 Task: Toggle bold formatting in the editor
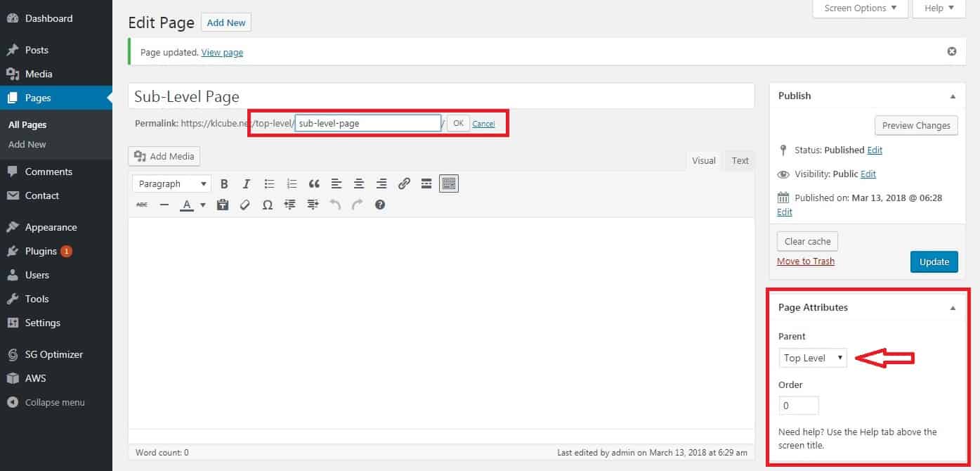click(224, 183)
